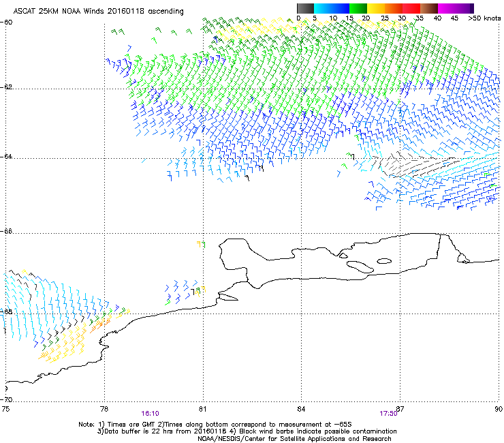Click the latitude label -64
The width and height of the screenshot is (504, 443).
[7, 157]
